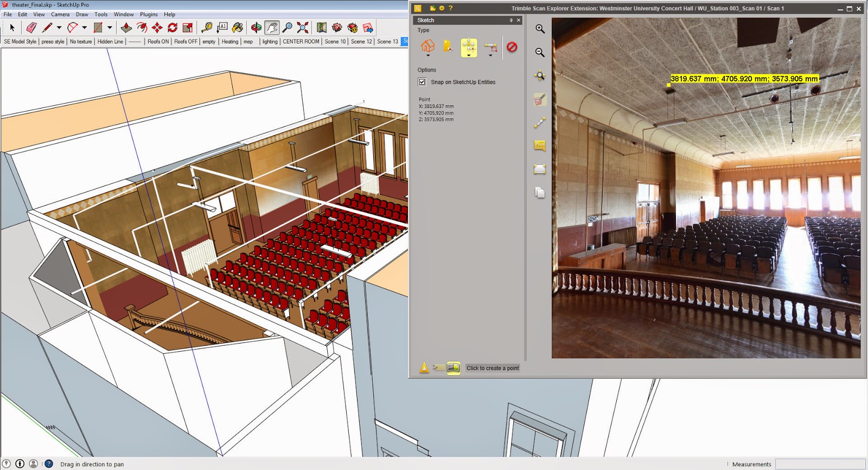Open the Help menu
This screenshot has width=868, height=470.
click(170, 15)
